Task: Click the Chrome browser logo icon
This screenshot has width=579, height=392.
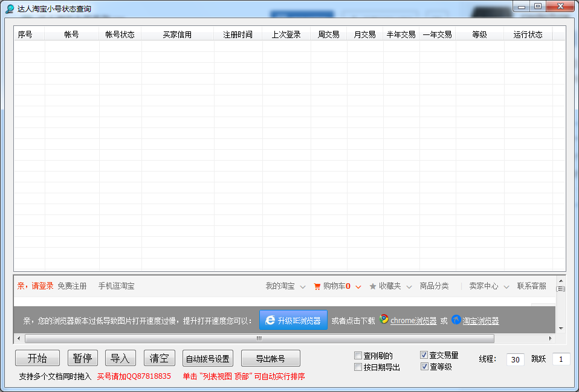Action: coord(384,320)
